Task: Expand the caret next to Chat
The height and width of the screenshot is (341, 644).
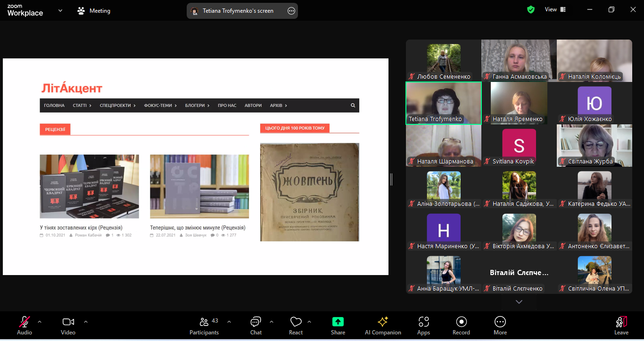Action: click(272, 322)
